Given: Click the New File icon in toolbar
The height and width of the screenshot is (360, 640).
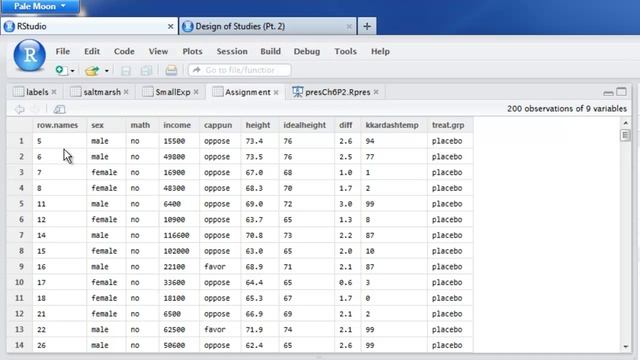Looking at the screenshot, I should tap(62, 70).
